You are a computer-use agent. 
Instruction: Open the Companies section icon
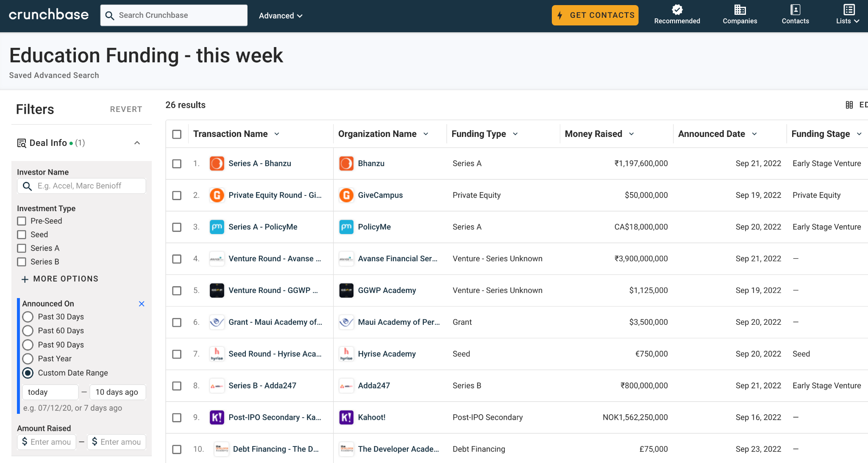pyautogui.click(x=740, y=9)
